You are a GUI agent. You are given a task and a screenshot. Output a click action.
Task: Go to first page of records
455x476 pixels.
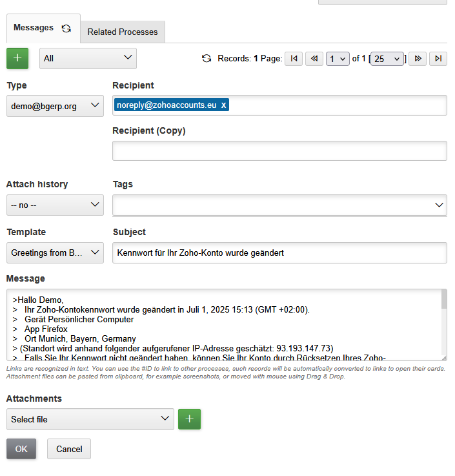[294, 59]
